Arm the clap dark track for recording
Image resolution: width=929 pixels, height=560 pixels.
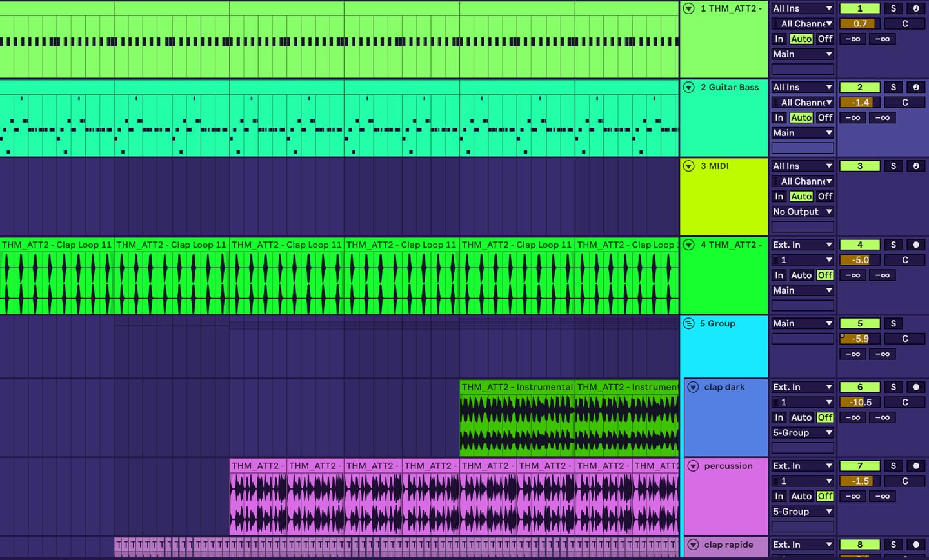(915, 387)
